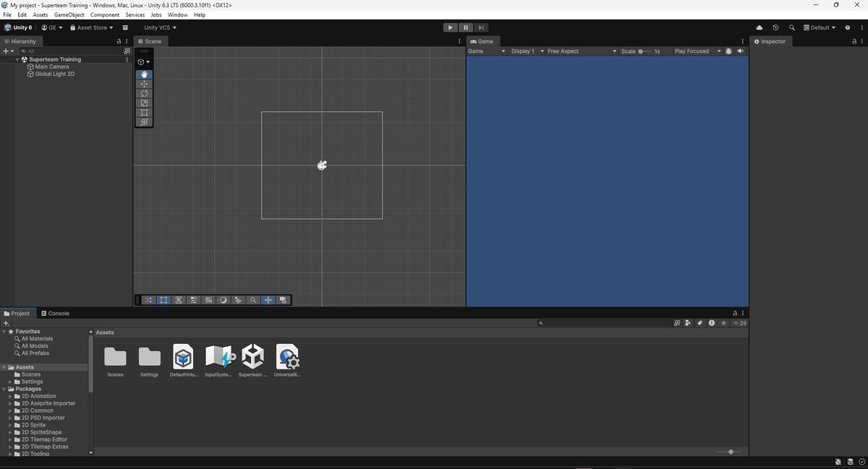Select the Scenes folder thumbnail
This screenshot has height=469, width=868.
[x=115, y=361]
